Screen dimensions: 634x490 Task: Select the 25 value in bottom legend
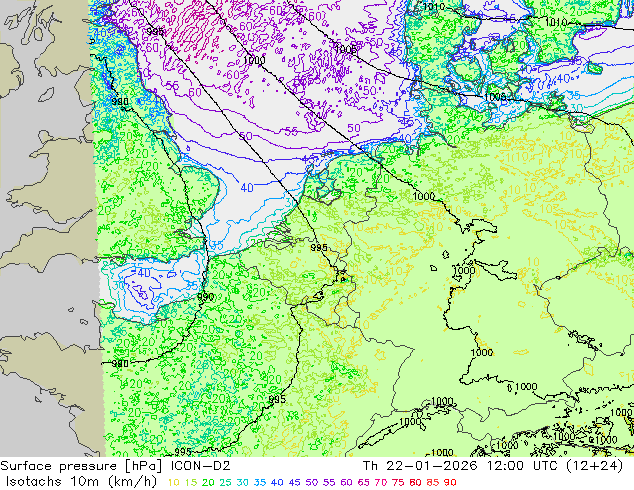[x=225, y=482]
